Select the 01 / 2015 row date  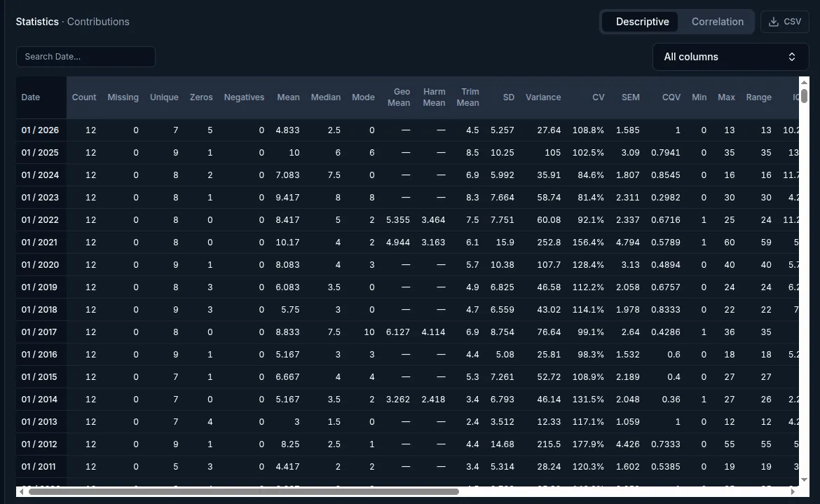(x=39, y=377)
